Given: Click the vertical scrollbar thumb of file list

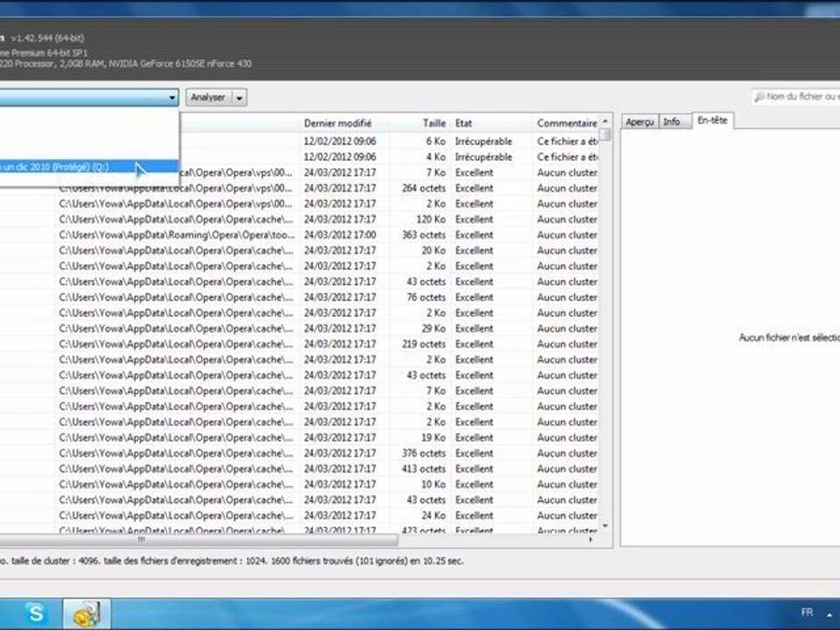Looking at the screenshot, I should (x=605, y=134).
